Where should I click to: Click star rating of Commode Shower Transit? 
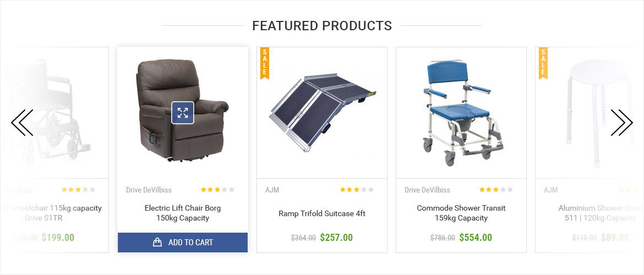click(x=496, y=190)
